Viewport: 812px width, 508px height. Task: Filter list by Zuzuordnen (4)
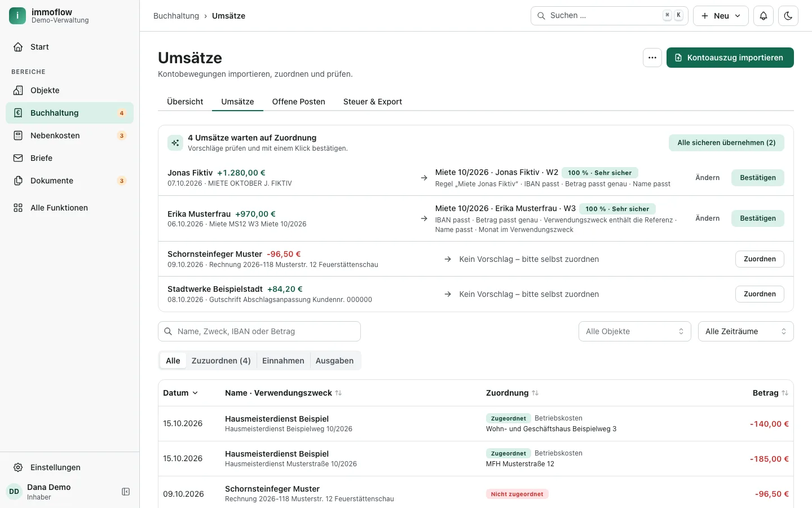click(221, 361)
